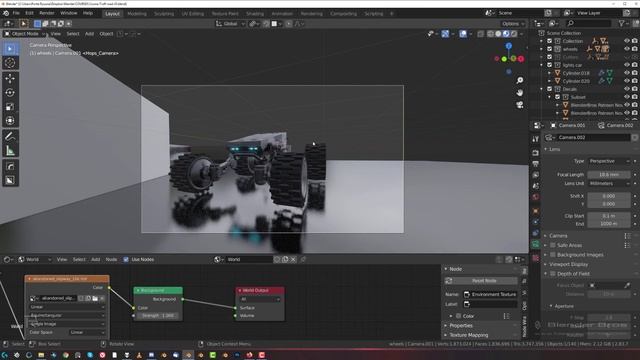Open the Output properties tab
The width and height of the screenshot is (640, 360).
[536, 164]
